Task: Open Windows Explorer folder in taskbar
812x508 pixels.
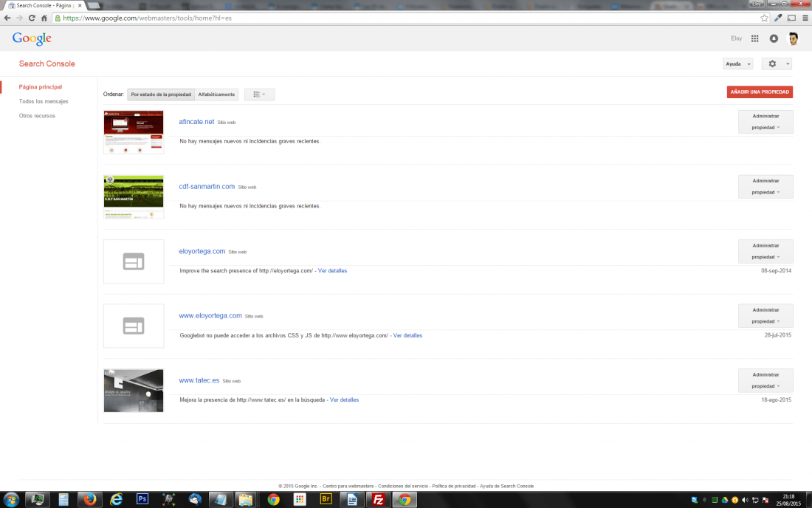Action: coord(246,499)
